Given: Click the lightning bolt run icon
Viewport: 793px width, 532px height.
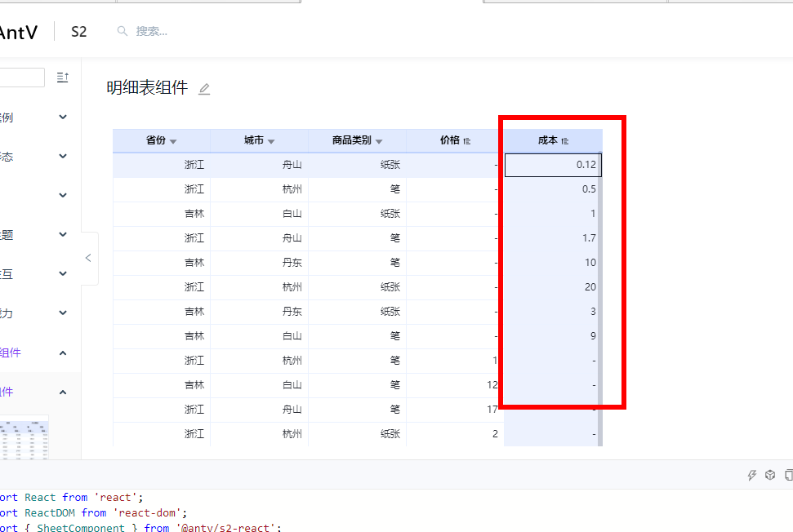Looking at the screenshot, I should (x=751, y=474).
